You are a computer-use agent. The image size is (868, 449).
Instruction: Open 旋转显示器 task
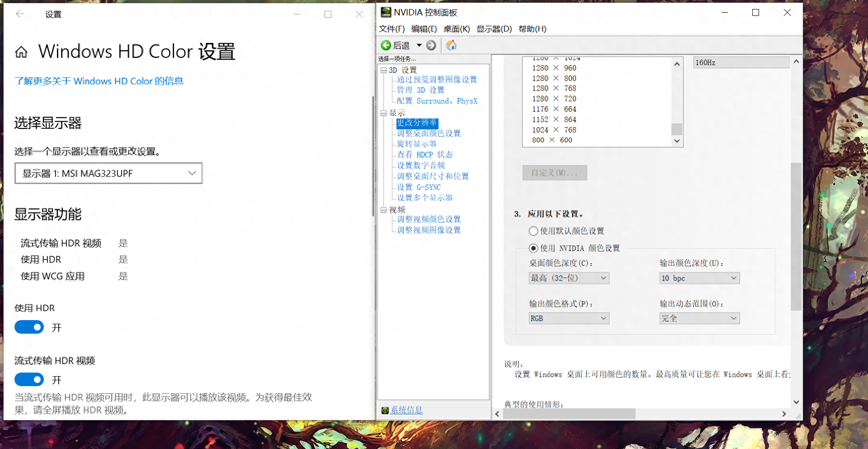(416, 144)
